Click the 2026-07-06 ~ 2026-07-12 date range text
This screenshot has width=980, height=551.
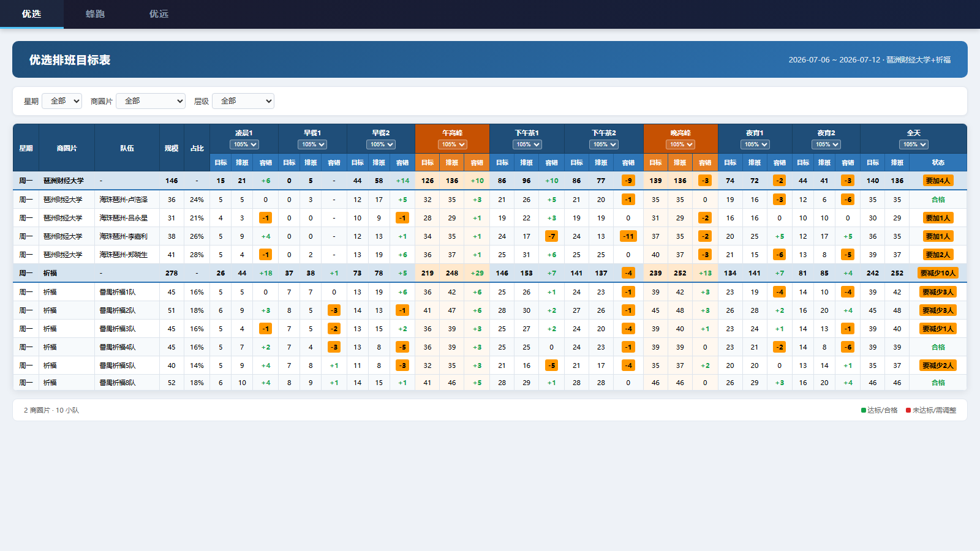coord(834,60)
